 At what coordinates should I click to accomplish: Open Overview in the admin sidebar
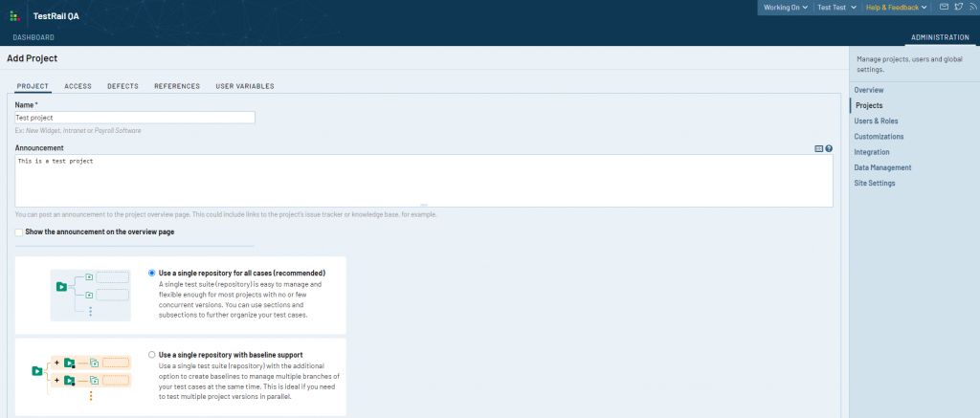[x=869, y=90]
